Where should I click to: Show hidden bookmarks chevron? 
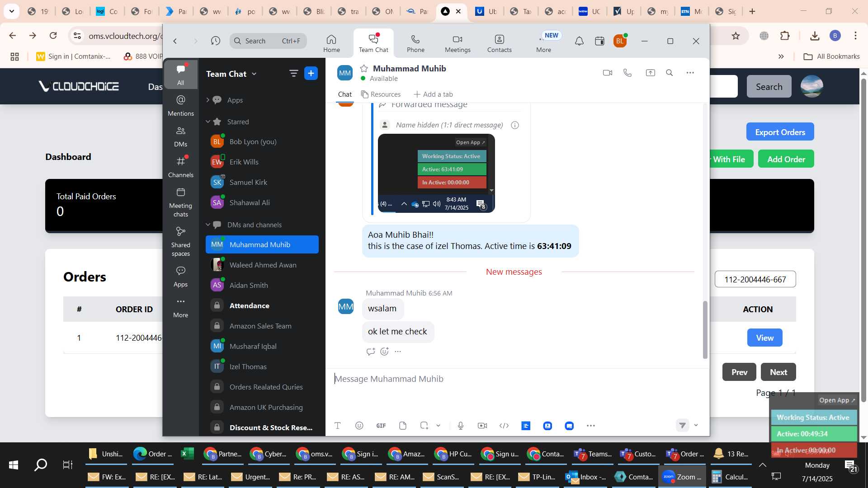click(781, 56)
